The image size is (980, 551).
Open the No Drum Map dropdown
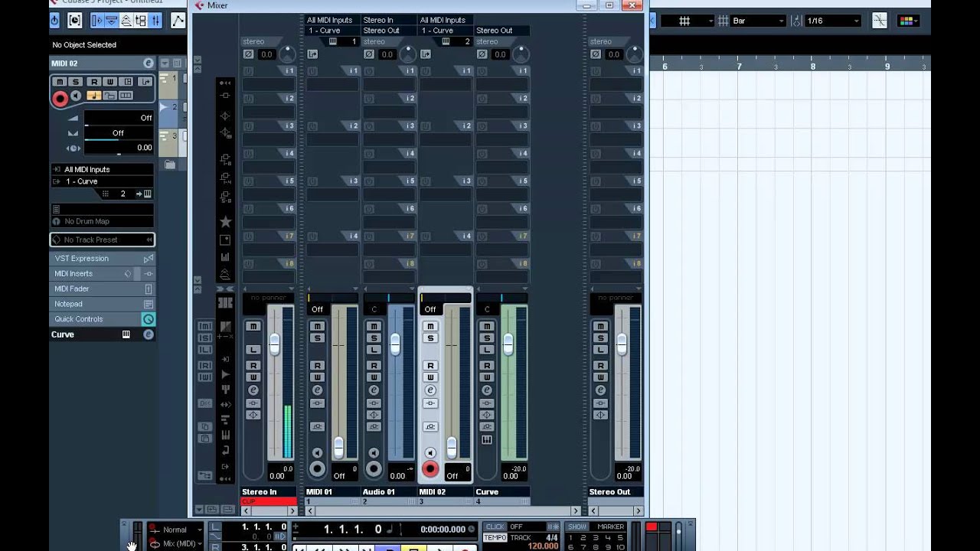pyautogui.click(x=103, y=221)
